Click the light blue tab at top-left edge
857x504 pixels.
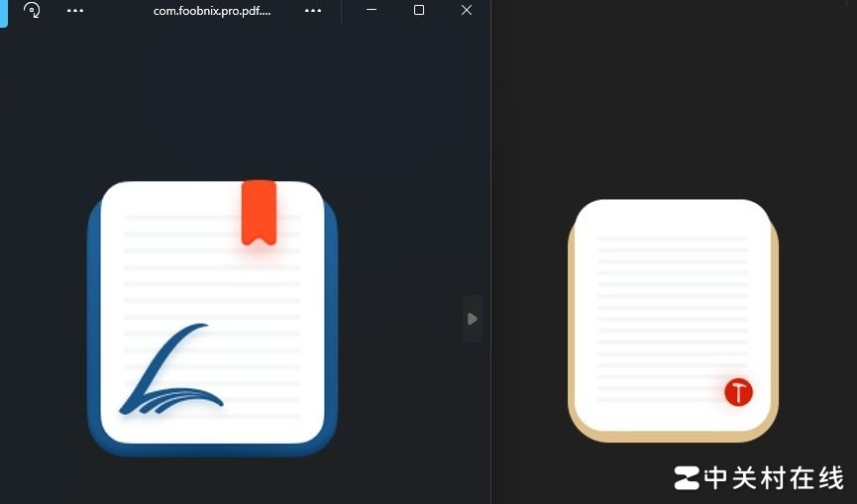point(3,13)
